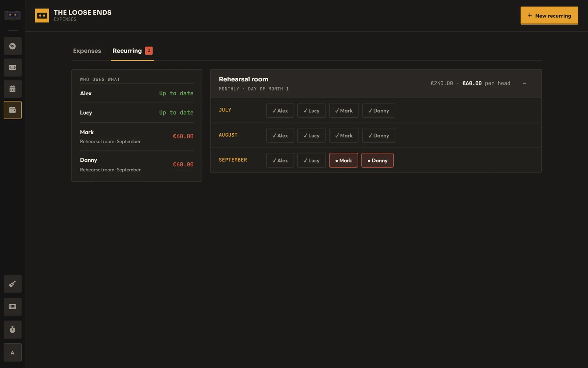Mark Mark's September share as paid
The height and width of the screenshot is (368, 588).
point(344,160)
